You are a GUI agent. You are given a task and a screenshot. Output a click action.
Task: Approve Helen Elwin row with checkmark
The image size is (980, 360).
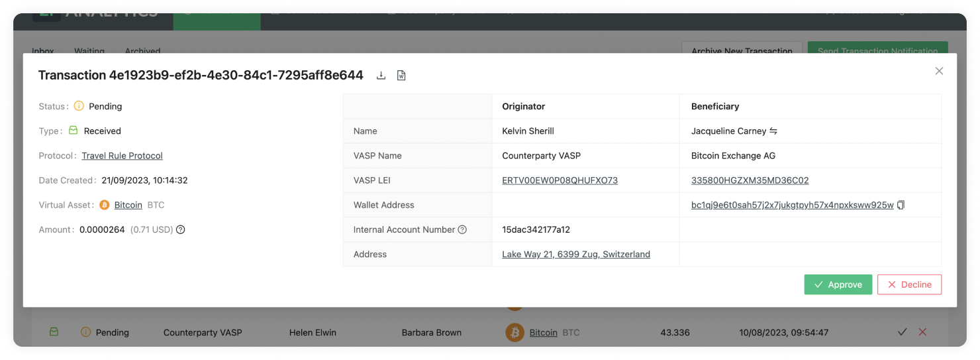(902, 332)
